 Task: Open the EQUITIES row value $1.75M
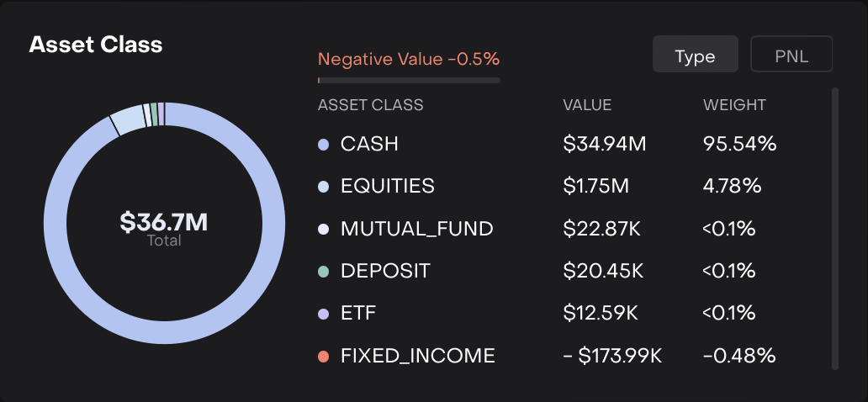pyautogui.click(x=595, y=187)
